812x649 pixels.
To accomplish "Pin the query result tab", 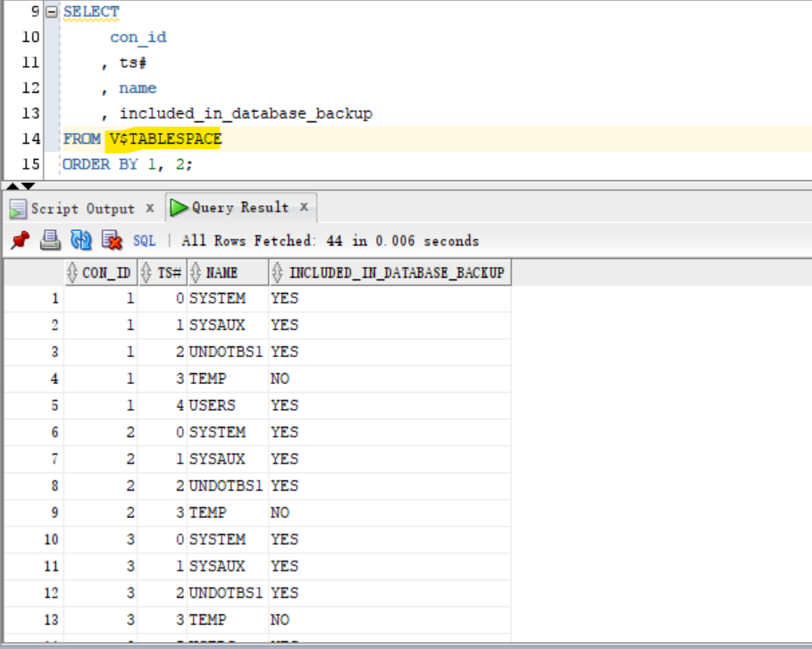I will (x=21, y=240).
